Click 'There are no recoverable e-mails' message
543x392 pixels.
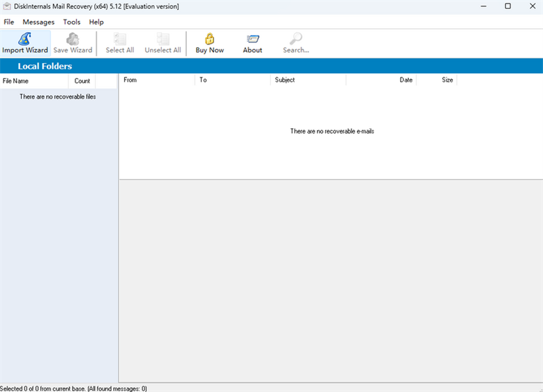(332, 131)
